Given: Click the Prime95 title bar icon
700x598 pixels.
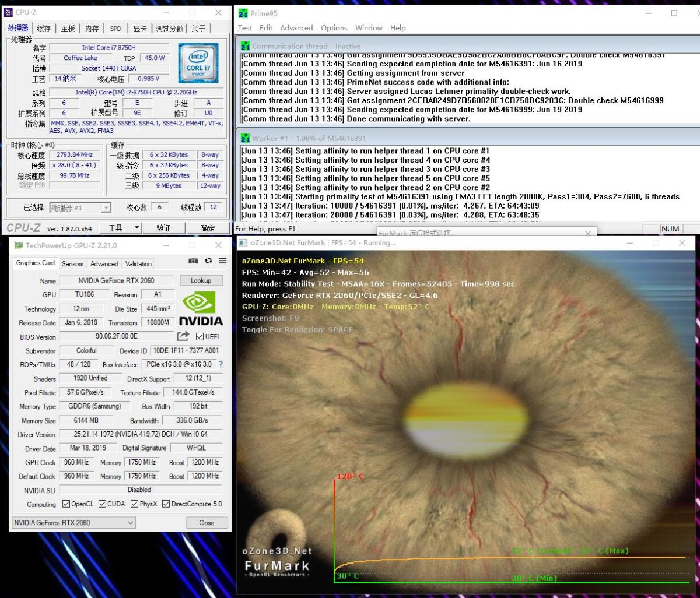Looking at the screenshot, I should [x=243, y=13].
